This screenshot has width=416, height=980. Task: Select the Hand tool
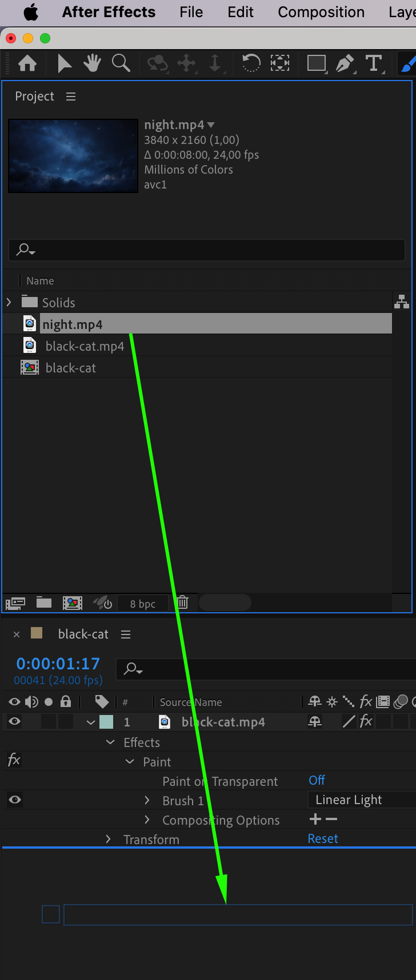(x=92, y=63)
